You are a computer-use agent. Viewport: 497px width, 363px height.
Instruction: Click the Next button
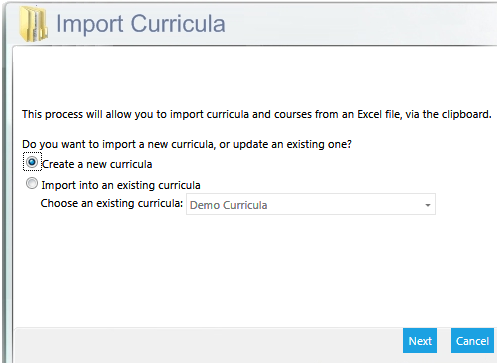point(420,341)
